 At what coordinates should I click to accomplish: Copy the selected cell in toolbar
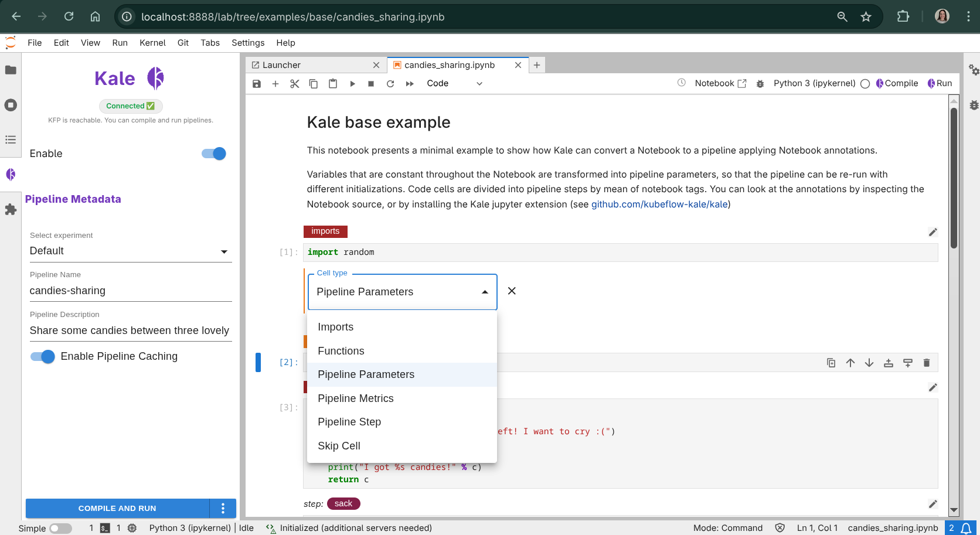click(314, 83)
